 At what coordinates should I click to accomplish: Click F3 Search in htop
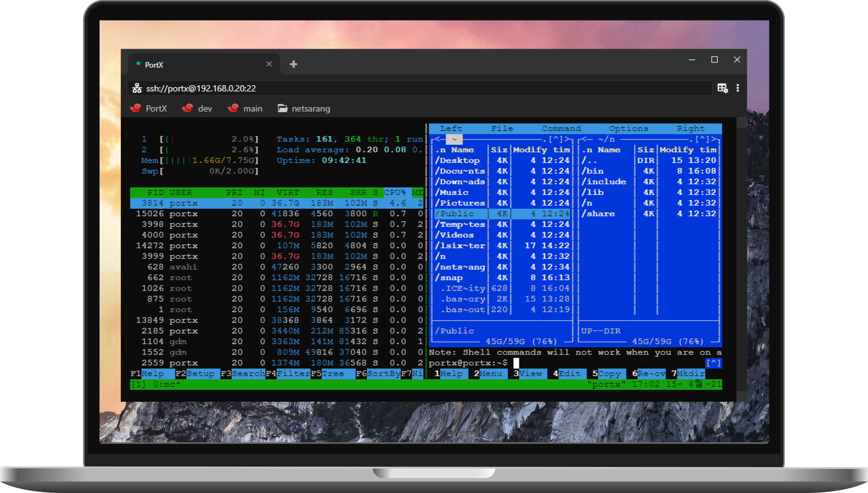(243, 374)
